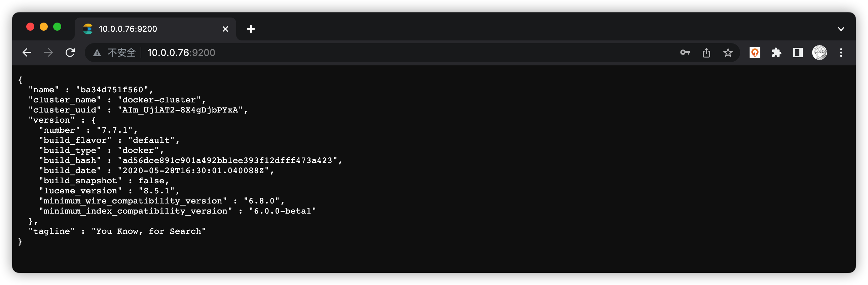Click the "You Know, for Search" tagline text
This screenshot has width=868, height=285.
pos(149,231)
